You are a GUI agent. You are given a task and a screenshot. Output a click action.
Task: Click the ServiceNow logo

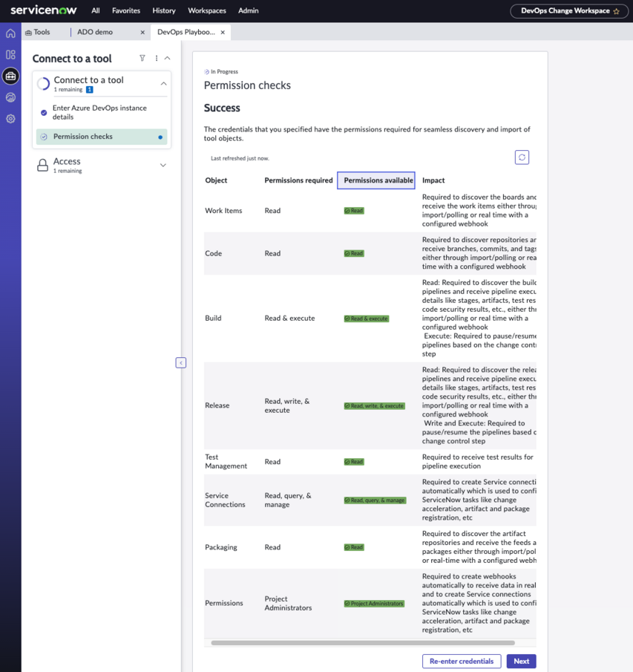click(x=43, y=10)
